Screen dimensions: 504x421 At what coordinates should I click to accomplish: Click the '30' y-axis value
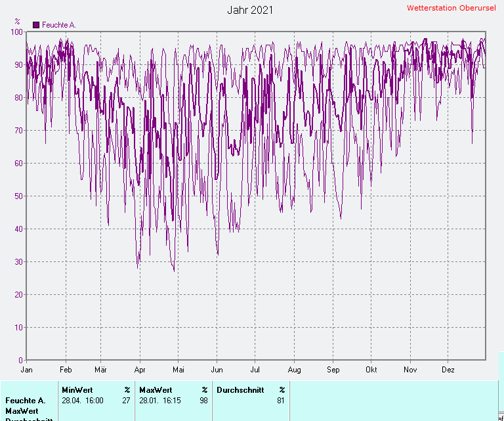(18, 262)
